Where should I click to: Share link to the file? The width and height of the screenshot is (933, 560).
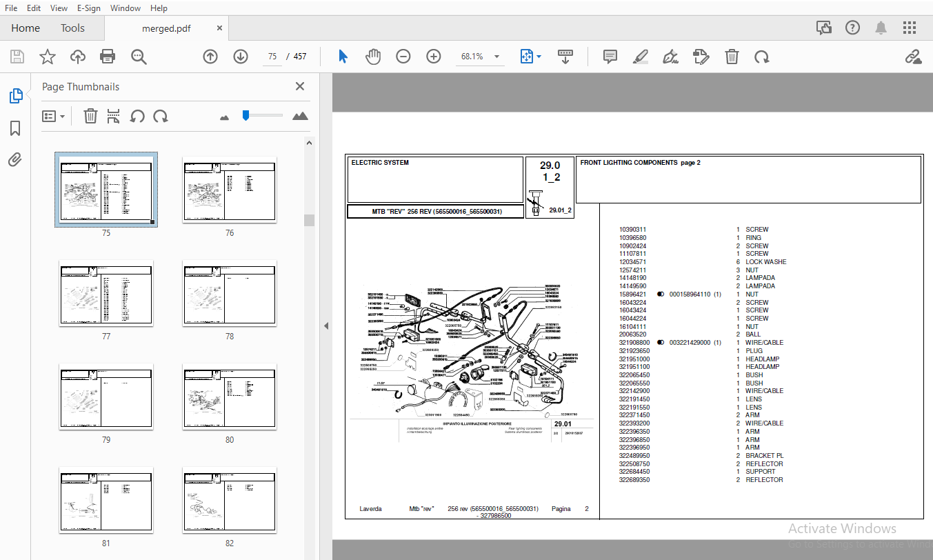coord(914,57)
